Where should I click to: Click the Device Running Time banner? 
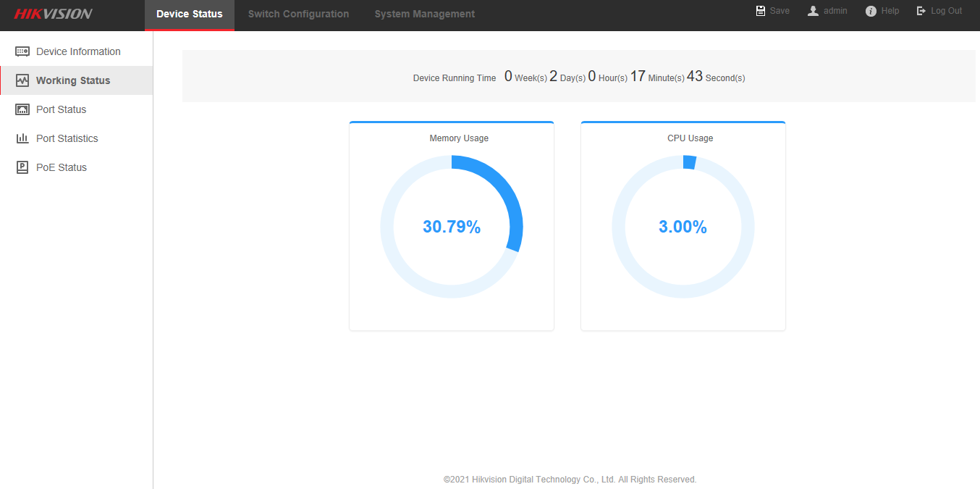tap(578, 77)
